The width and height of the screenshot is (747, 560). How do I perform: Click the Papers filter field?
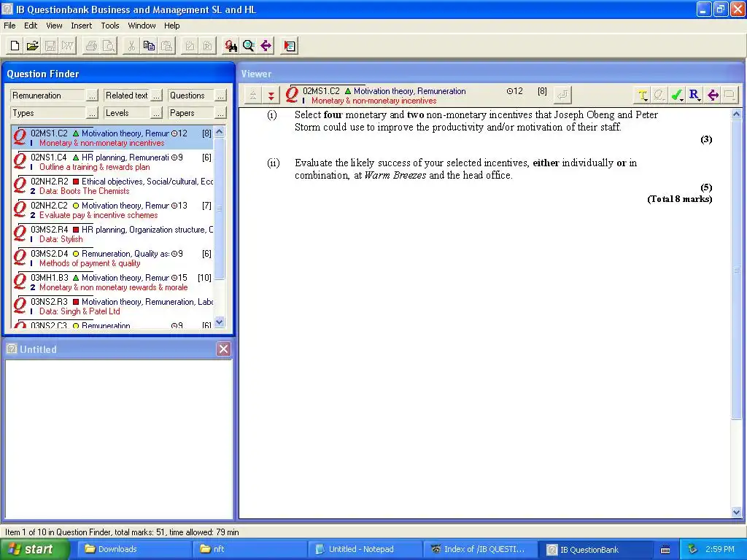[x=190, y=113]
